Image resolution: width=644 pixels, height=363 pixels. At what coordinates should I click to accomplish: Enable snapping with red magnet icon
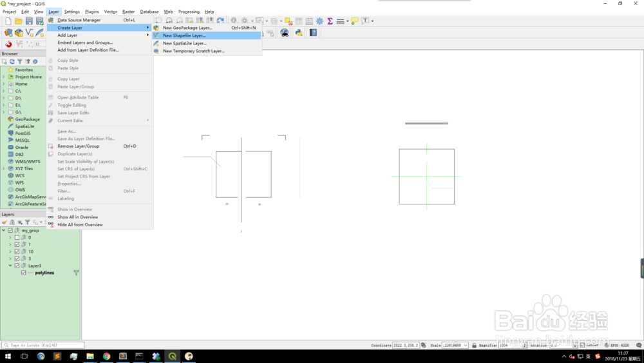click(8, 44)
